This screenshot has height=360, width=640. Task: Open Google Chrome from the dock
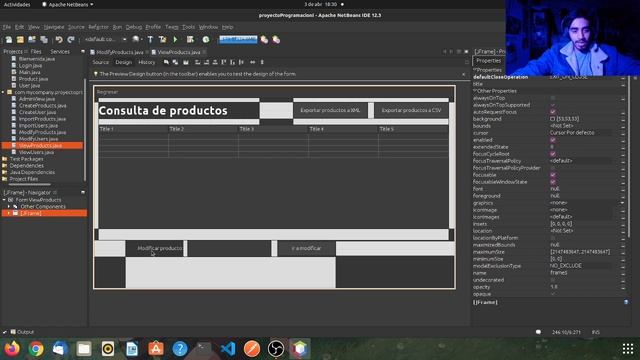[36, 349]
